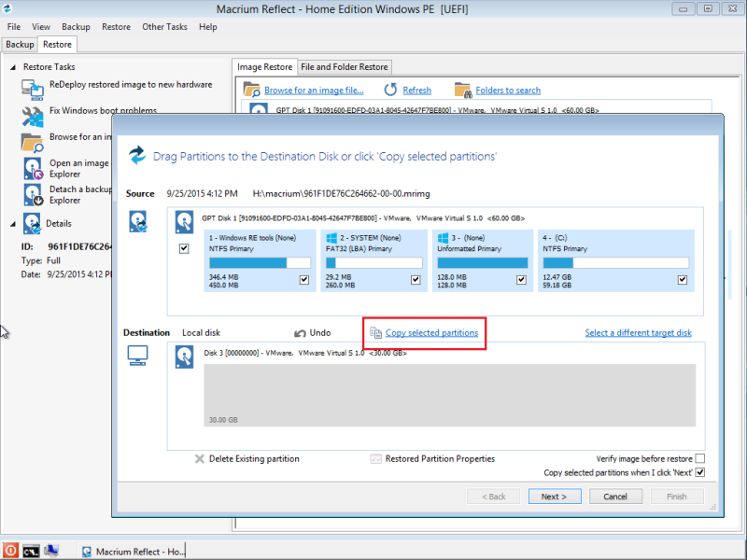Click the Refresh arrow icon

point(390,90)
